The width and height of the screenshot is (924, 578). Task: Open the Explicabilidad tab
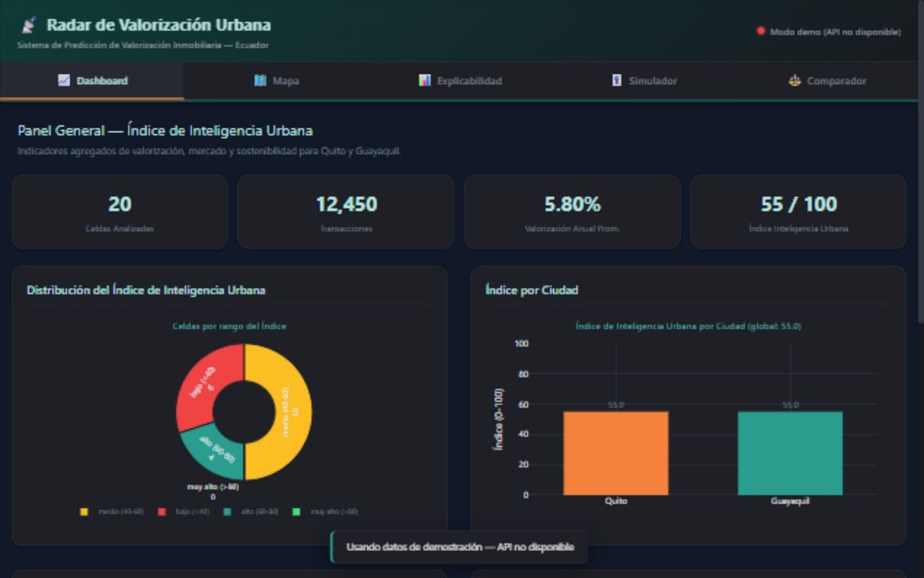click(460, 80)
